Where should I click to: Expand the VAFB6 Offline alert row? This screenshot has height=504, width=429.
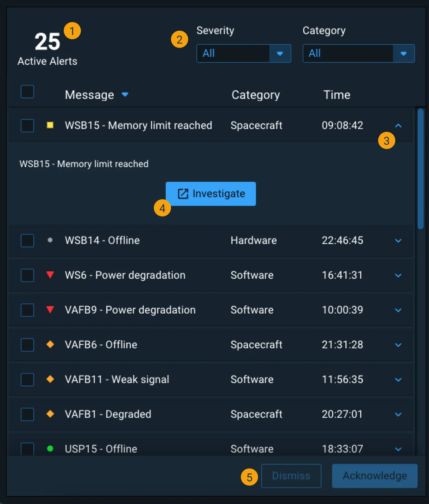coord(398,345)
